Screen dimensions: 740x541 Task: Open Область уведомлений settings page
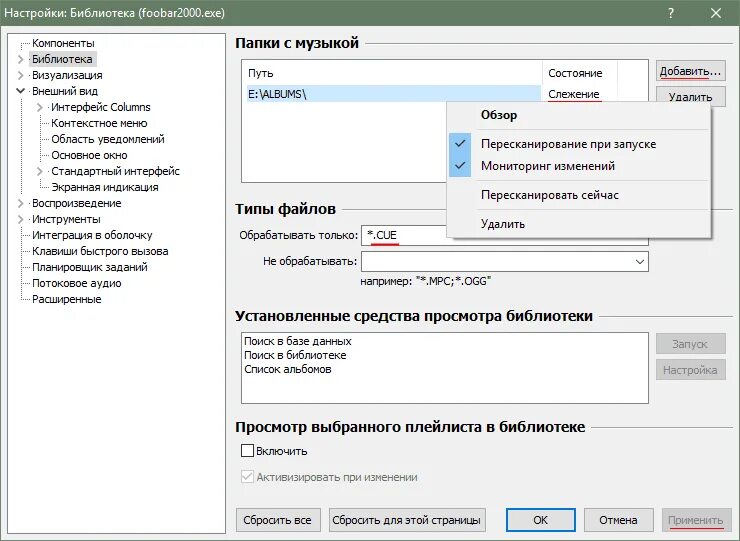[x=108, y=139]
